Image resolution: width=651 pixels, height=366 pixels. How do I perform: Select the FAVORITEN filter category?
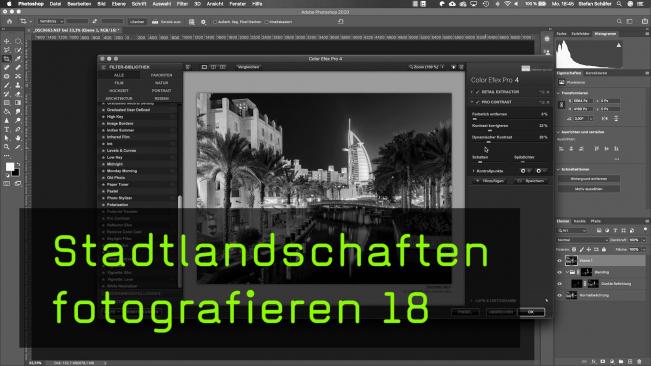click(162, 76)
